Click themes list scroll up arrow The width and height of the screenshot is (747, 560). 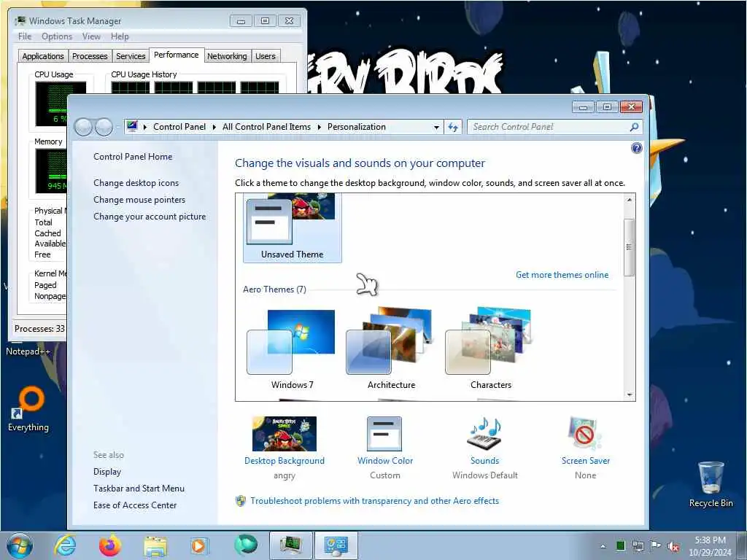click(x=630, y=200)
